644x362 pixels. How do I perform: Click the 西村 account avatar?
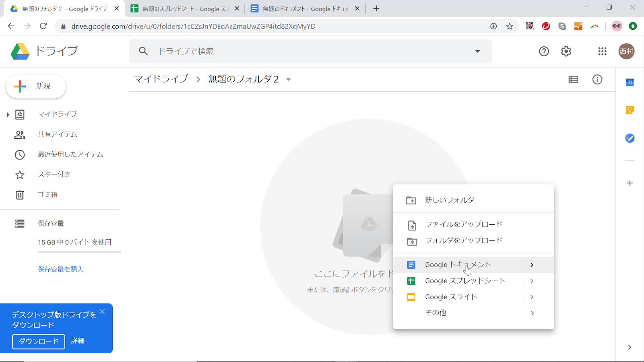(626, 51)
